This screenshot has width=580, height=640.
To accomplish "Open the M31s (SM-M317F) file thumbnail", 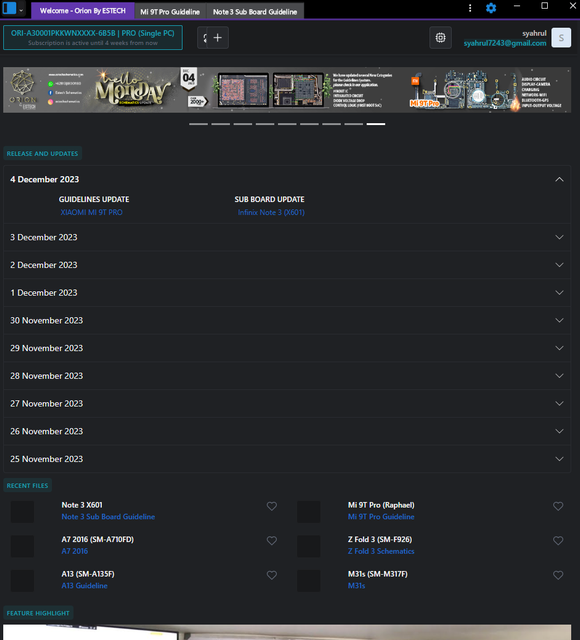I will tap(309, 580).
